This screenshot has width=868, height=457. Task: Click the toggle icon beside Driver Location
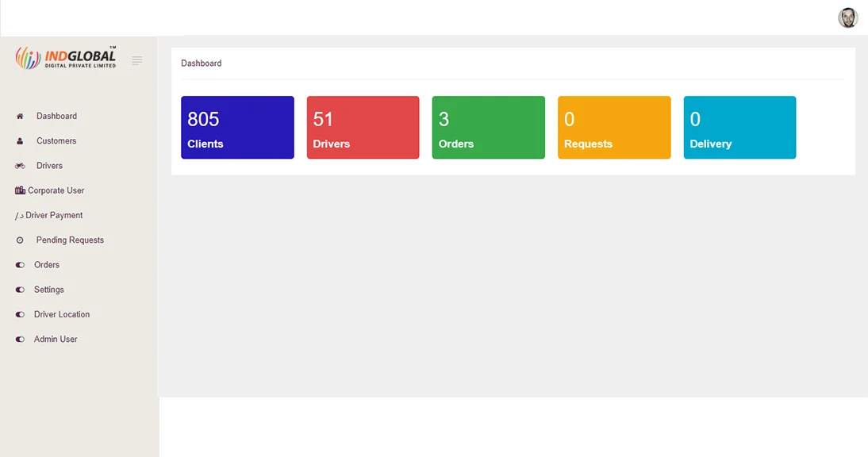[20, 314]
